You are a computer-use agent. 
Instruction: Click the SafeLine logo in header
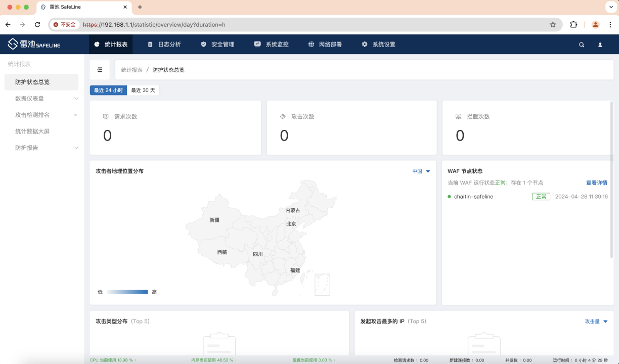pyautogui.click(x=34, y=44)
